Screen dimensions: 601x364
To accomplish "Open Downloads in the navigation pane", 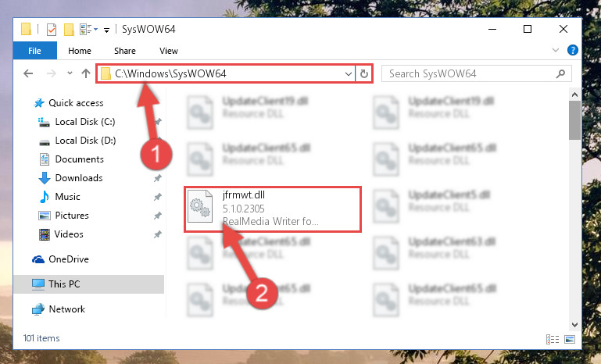I will pos(79,178).
